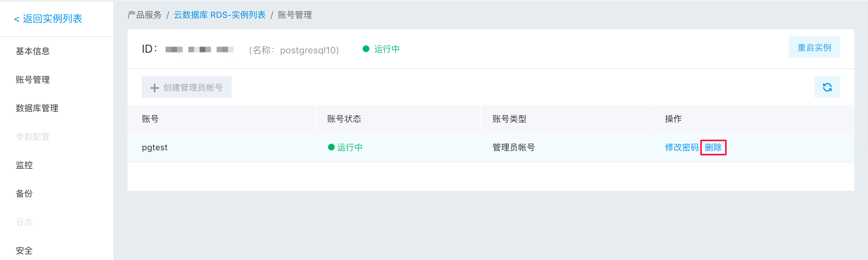
Task: Click the plus icon for creating admin account
Action: [154, 88]
